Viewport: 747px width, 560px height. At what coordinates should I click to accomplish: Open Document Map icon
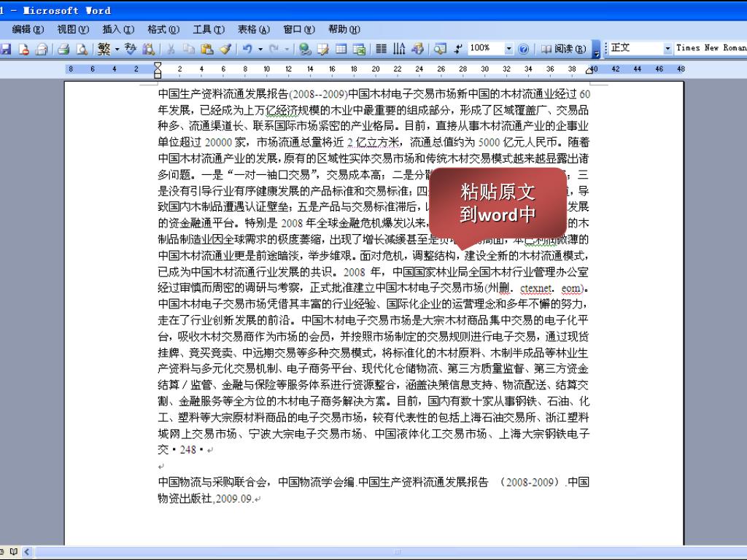pos(440,49)
